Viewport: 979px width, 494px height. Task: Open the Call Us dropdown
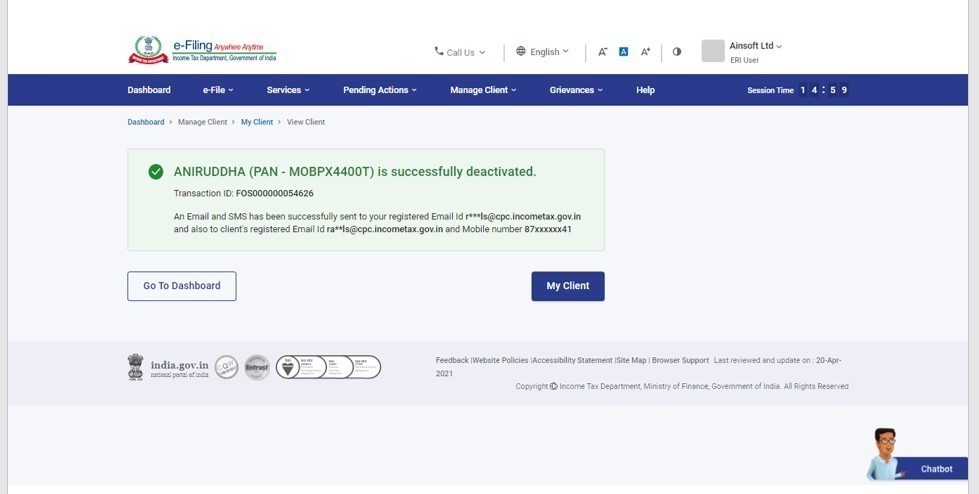point(460,52)
